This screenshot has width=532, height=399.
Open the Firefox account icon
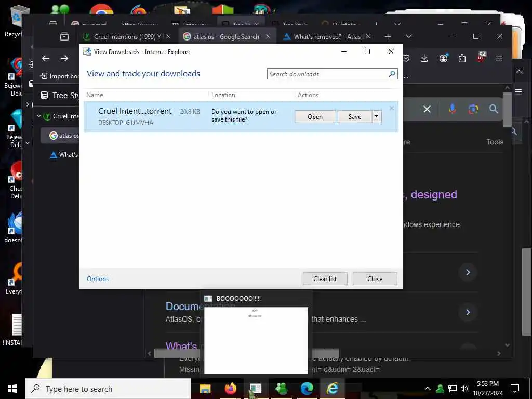coord(444,58)
